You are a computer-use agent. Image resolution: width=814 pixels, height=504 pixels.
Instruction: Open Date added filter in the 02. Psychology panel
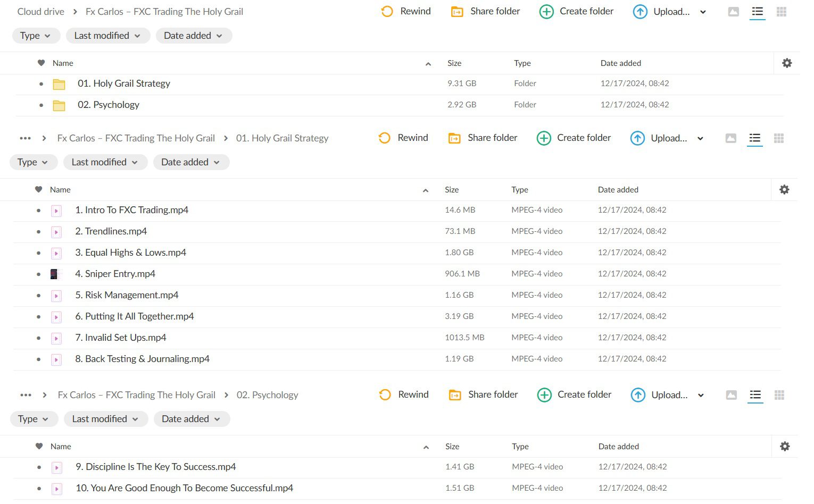click(x=192, y=419)
